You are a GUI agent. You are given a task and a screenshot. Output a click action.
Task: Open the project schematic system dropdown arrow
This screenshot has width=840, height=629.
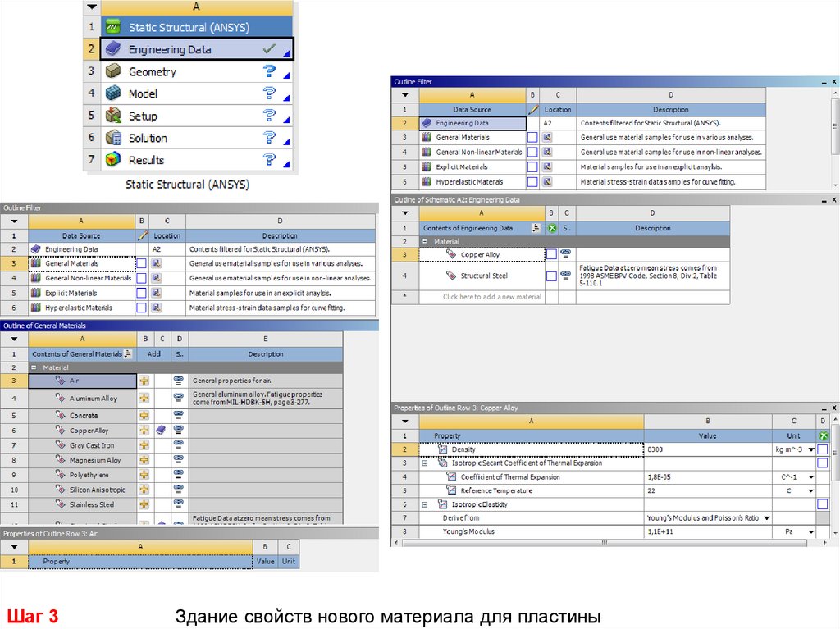[x=92, y=7]
